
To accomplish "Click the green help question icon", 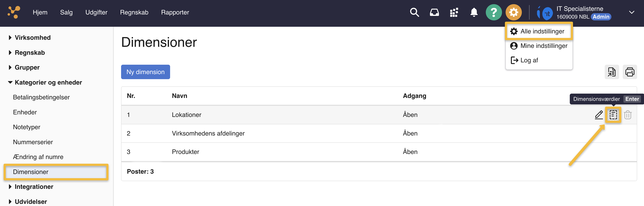I will 494,12.
